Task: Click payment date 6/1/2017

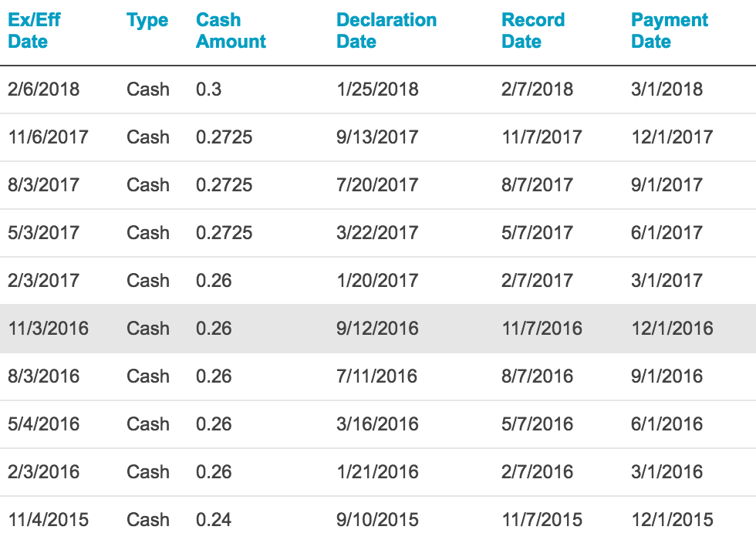Action: coord(667,233)
